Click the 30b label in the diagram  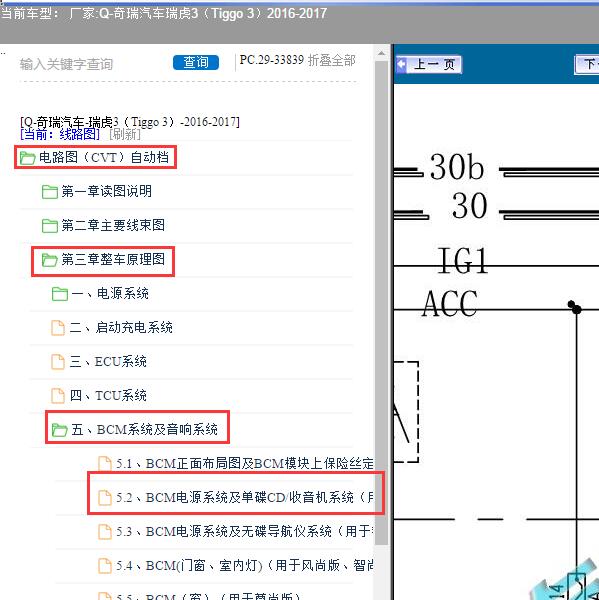coord(457,167)
